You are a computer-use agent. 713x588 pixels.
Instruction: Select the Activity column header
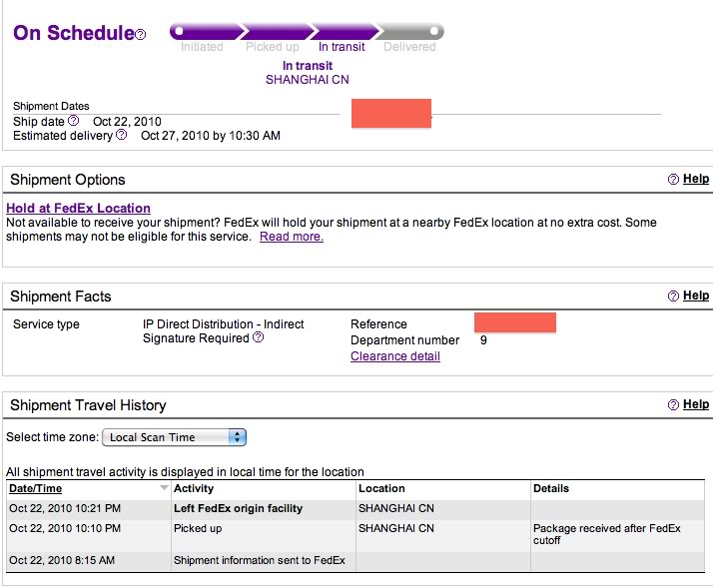point(194,488)
